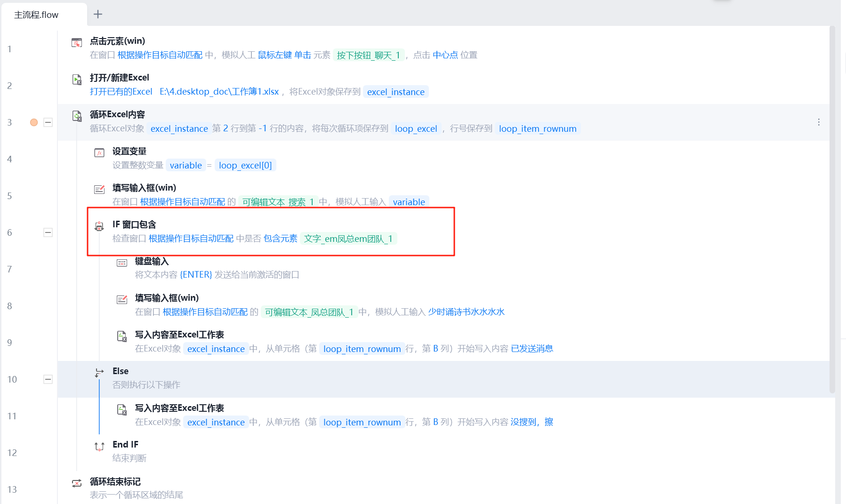
Task: Select line number 7 in the gutter
Action: click(x=9, y=269)
